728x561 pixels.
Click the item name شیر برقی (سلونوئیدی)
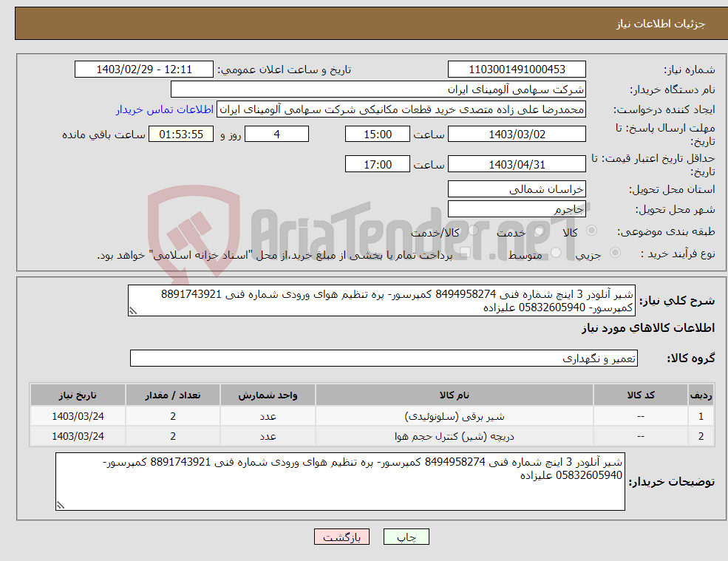coord(455,416)
